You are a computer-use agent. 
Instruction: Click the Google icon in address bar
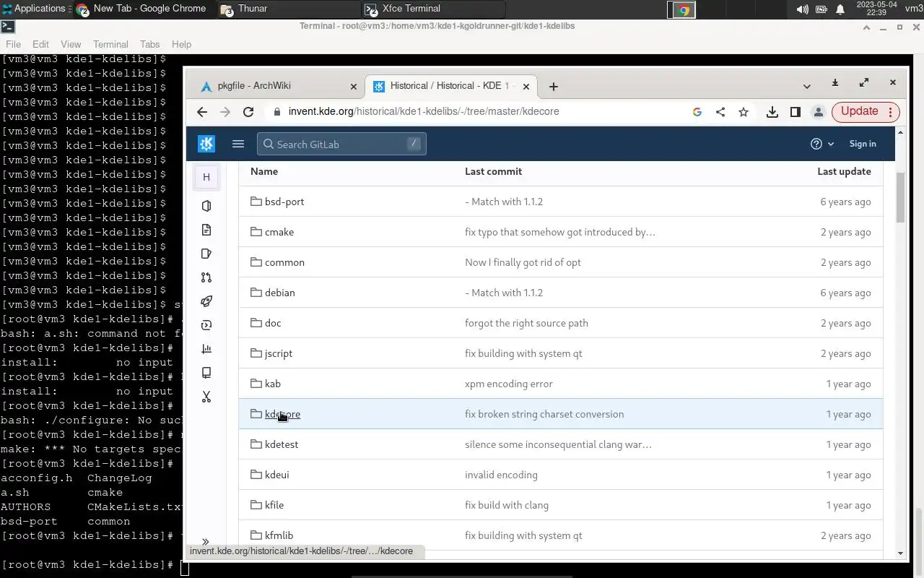pyautogui.click(x=697, y=112)
